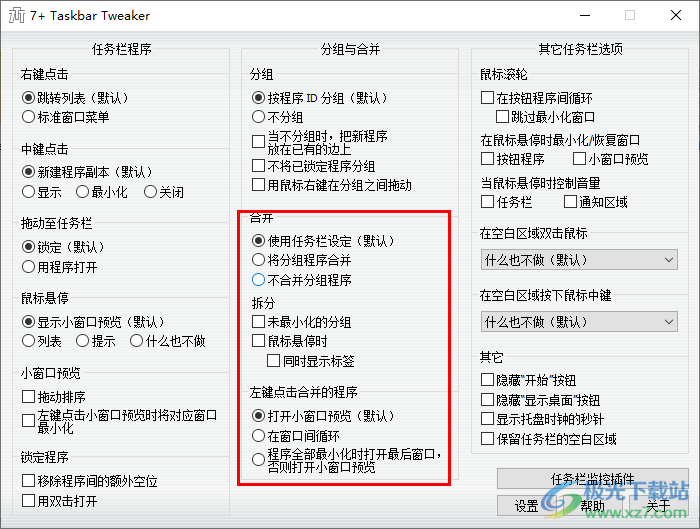Tick 跳过最小化窗口 checkbox

pyautogui.click(x=502, y=117)
